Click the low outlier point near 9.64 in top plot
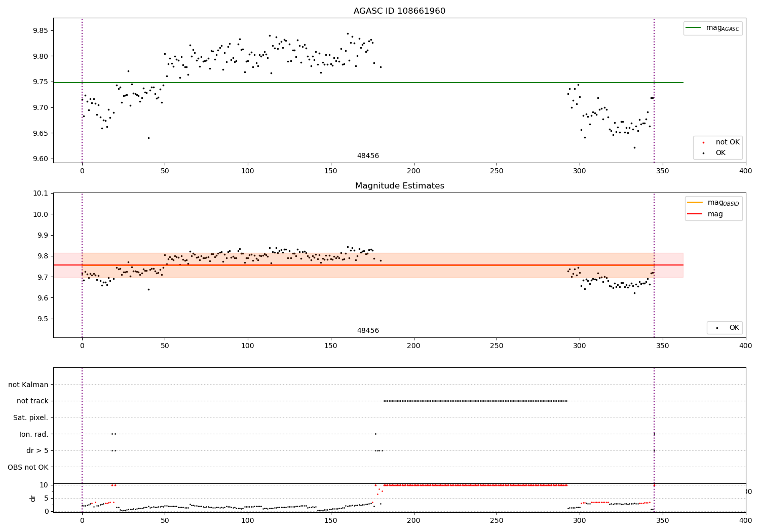760x532 pixels. (148, 138)
